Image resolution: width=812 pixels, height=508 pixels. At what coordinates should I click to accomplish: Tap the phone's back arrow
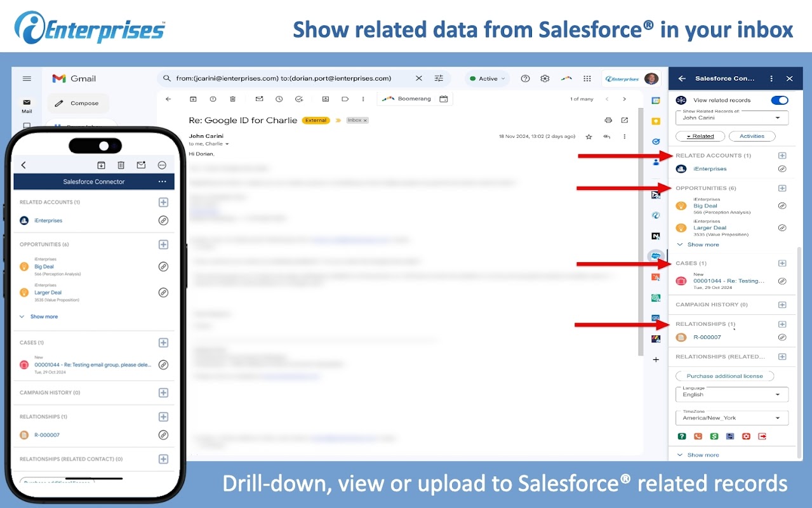pos(23,165)
